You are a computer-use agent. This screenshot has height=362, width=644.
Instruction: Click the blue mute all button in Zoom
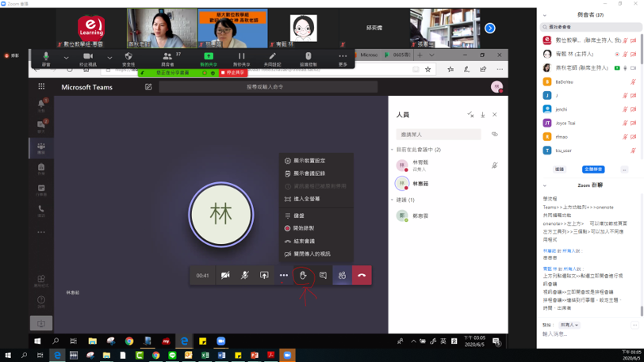pos(593,170)
